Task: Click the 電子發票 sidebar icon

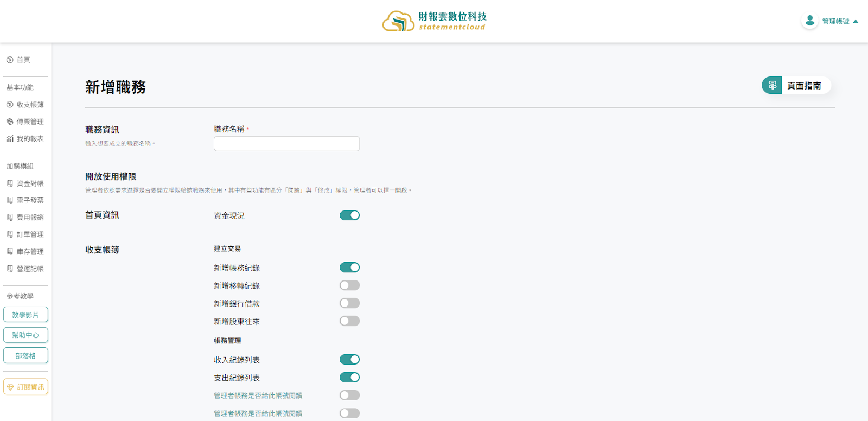Action: pos(10,200)
